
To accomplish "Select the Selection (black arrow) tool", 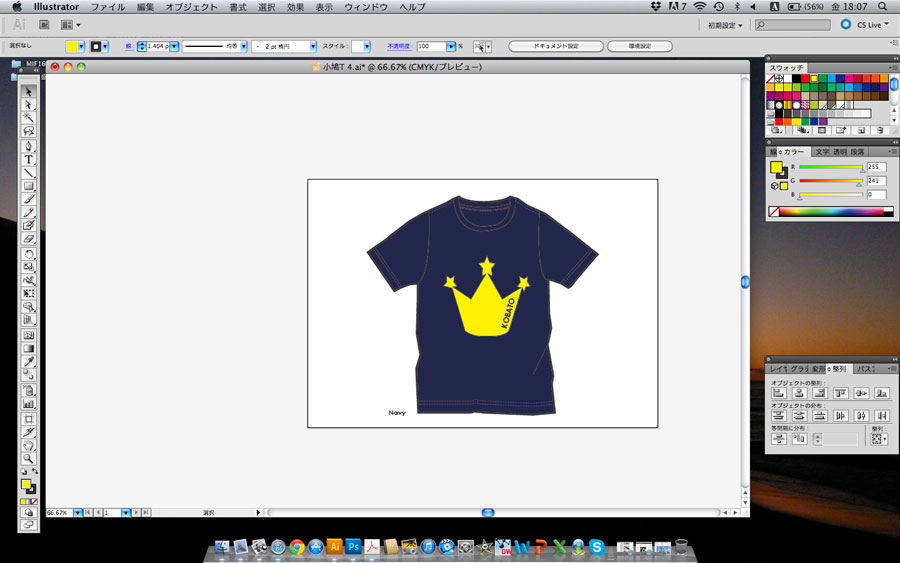I will point(28,92).
